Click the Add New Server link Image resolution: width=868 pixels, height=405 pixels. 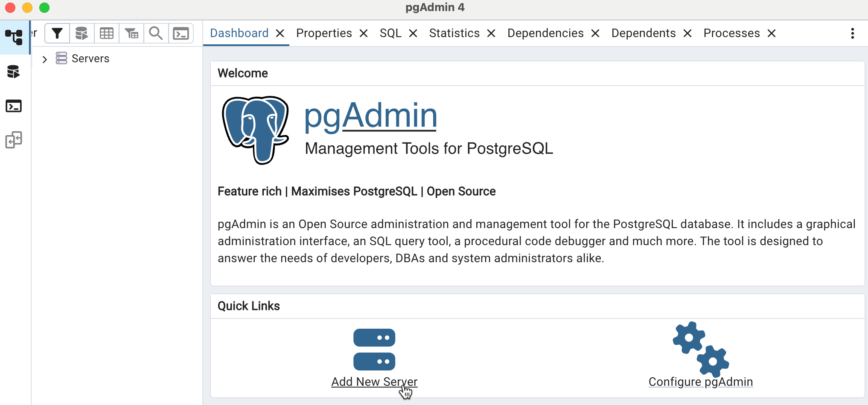coord(374,382)
